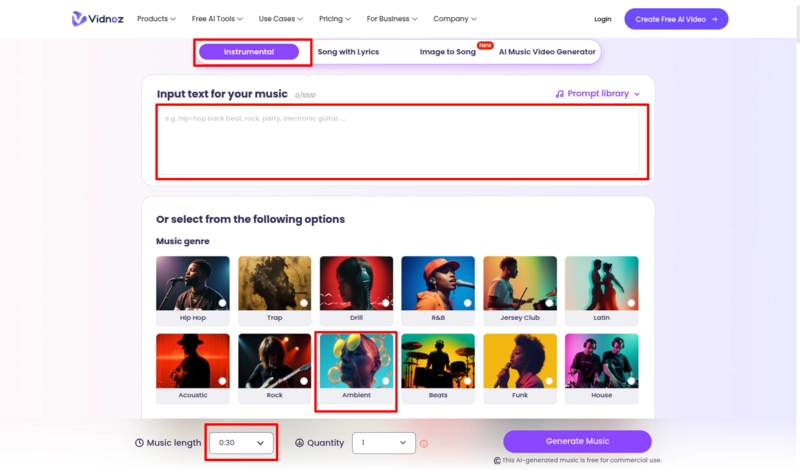Open the Music length 0:30 dropdown

(241, 443)
